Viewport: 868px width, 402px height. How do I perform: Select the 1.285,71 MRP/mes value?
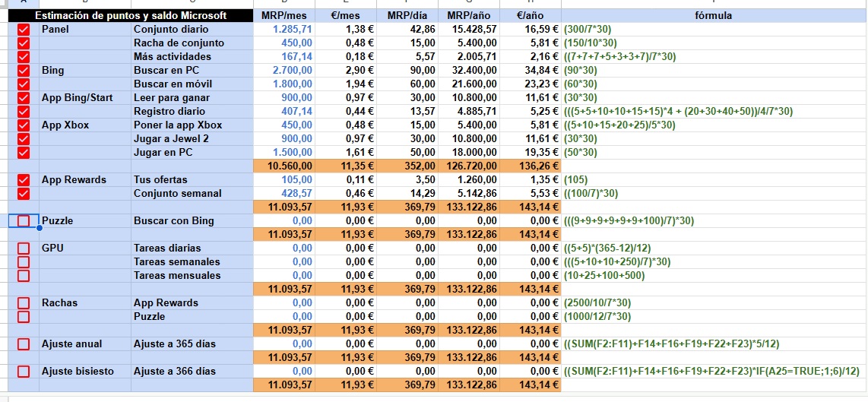click(284, 30)
